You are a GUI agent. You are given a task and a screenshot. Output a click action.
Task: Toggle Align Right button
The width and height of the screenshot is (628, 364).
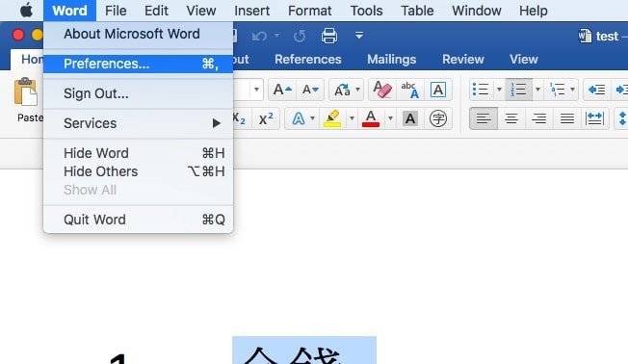pos(539,118)
